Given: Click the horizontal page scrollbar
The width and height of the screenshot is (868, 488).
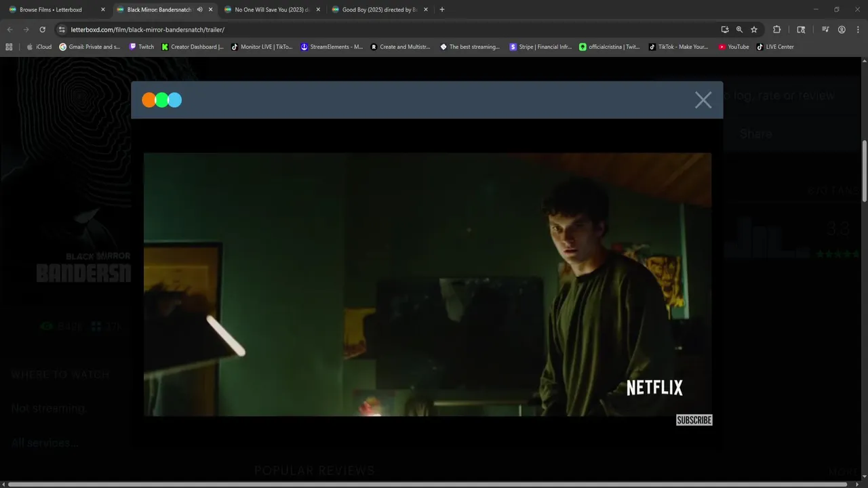Looking at the screenshot, I should 428,485.
